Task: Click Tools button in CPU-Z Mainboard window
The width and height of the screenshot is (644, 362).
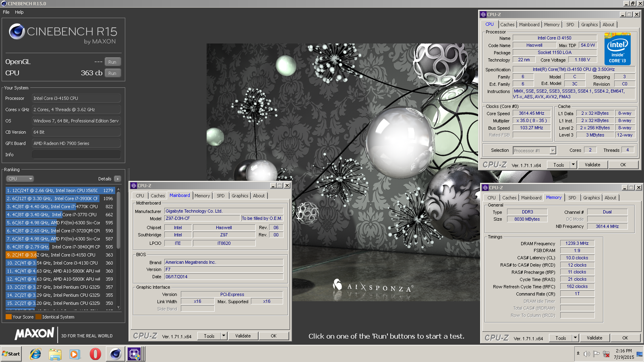Action: [x=209, y=336]
